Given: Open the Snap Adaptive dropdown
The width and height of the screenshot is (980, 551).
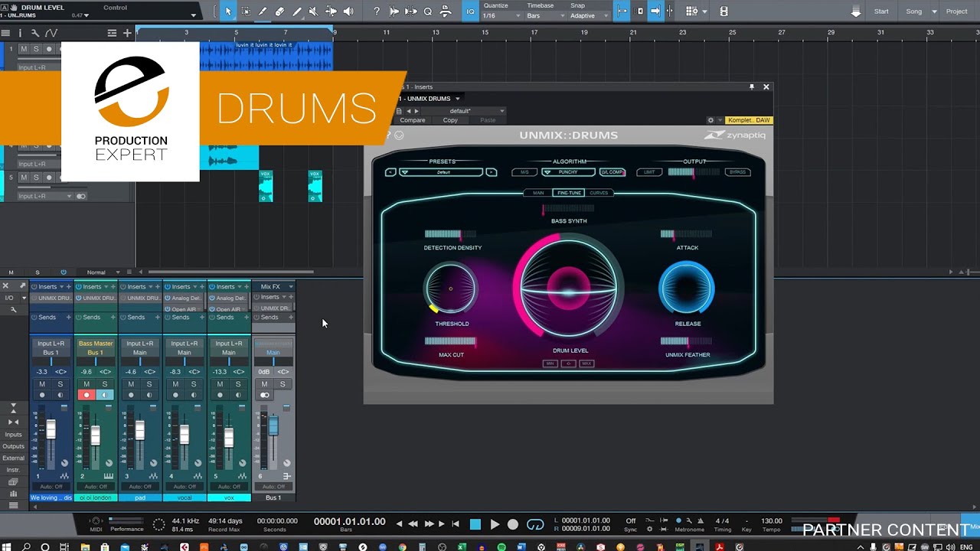Looking at the screenshot, I should [590, 15].
